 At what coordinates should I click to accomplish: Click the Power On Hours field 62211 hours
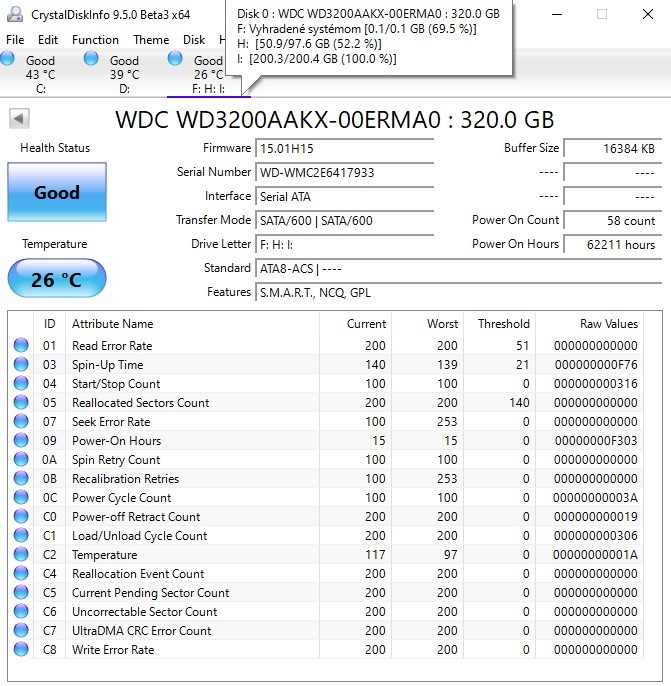pyautogui.click(x=612, y=245)
